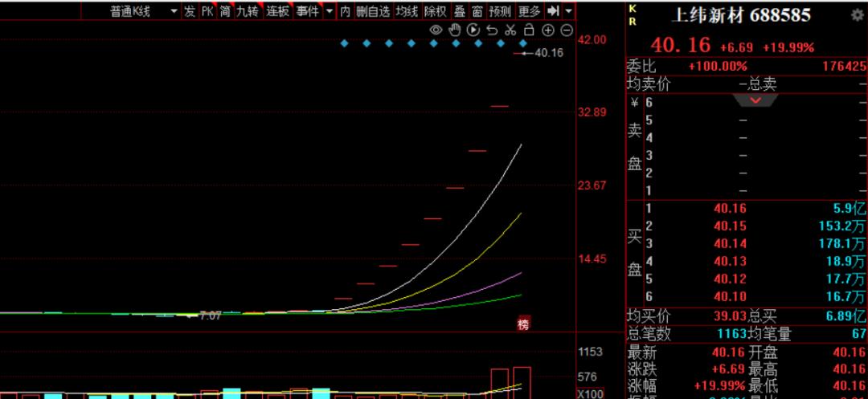The image size is (868, 399).
Task: Click the 删自选 button
Action: 373,11
